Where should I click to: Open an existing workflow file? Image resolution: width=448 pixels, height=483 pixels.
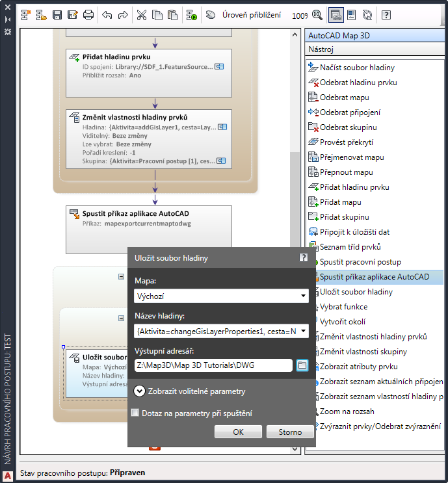pos(41,15)
